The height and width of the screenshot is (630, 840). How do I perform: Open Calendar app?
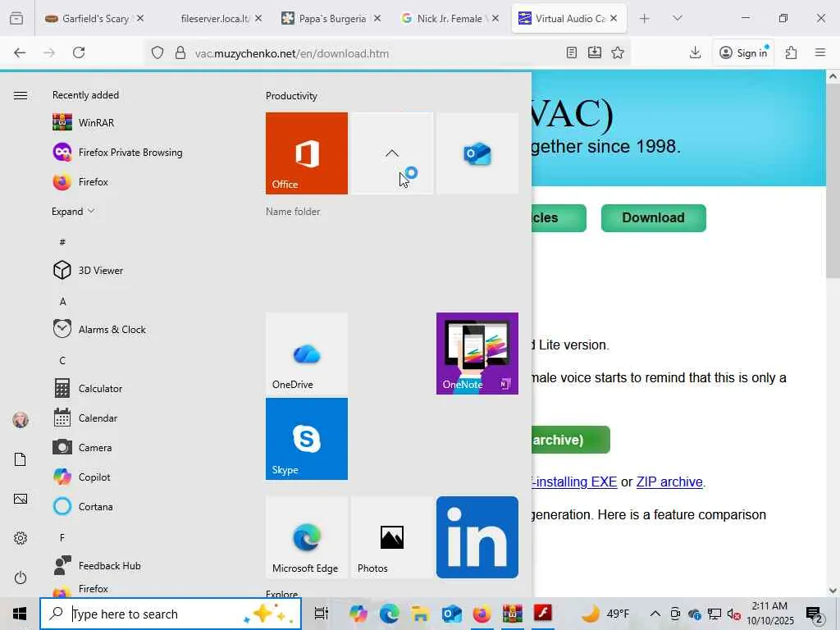coord(85,418)
